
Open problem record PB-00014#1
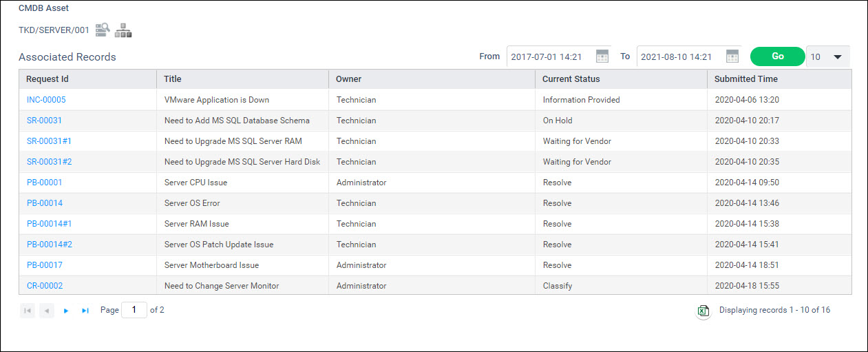(49, 224)
